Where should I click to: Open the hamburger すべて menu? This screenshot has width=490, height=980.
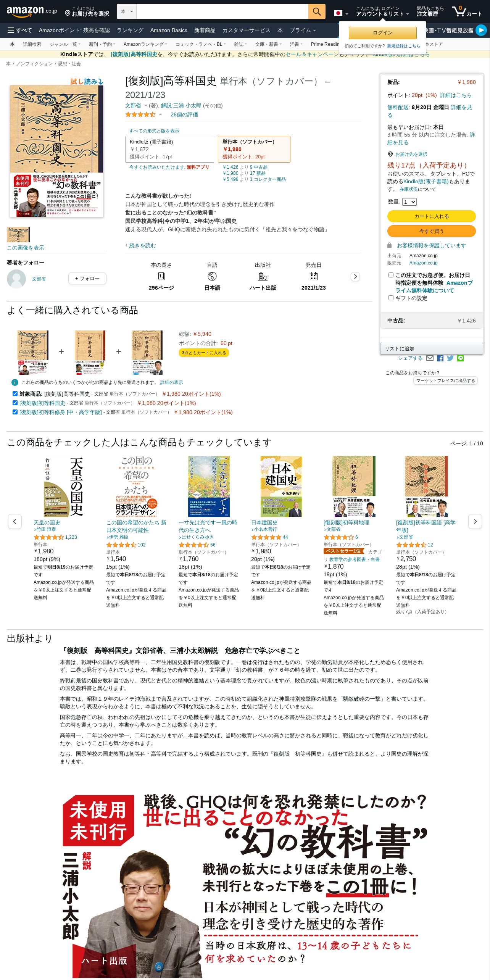click(x=19, y=30)
